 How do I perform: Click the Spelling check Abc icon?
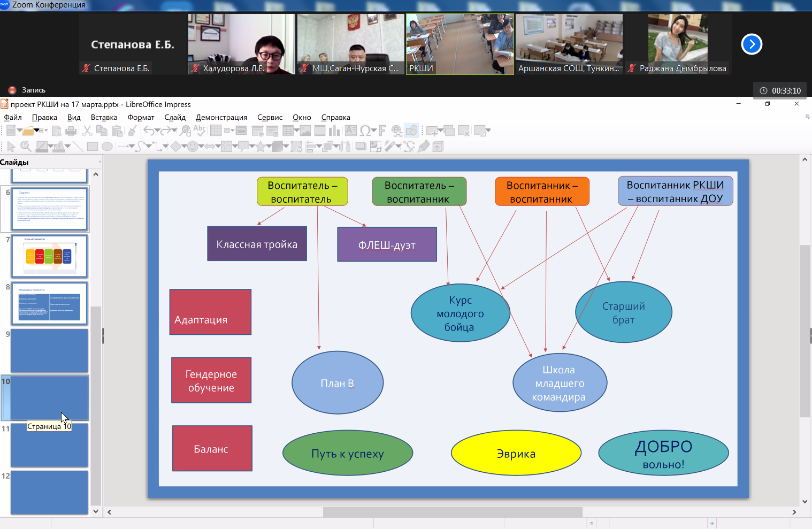tap(200, 131)
